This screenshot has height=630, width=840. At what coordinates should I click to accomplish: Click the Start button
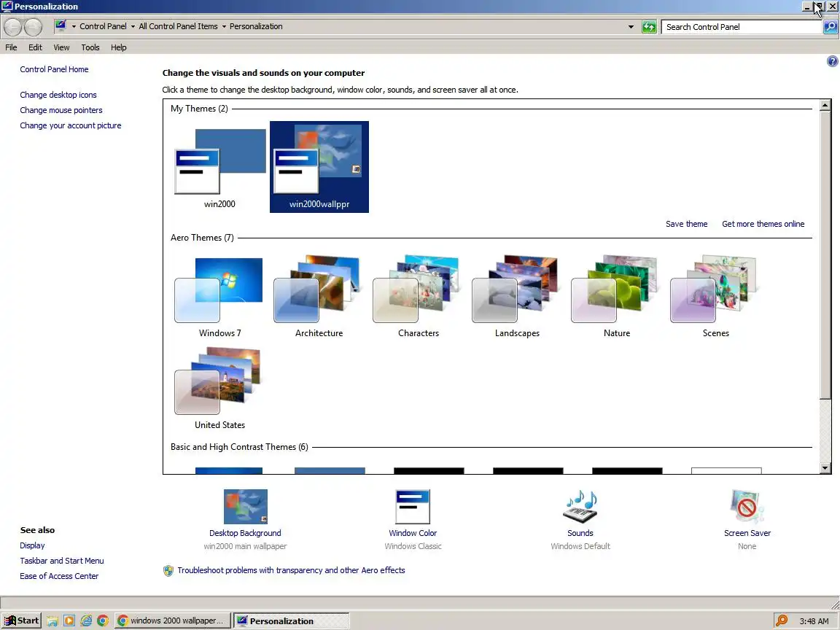point(21,621)
